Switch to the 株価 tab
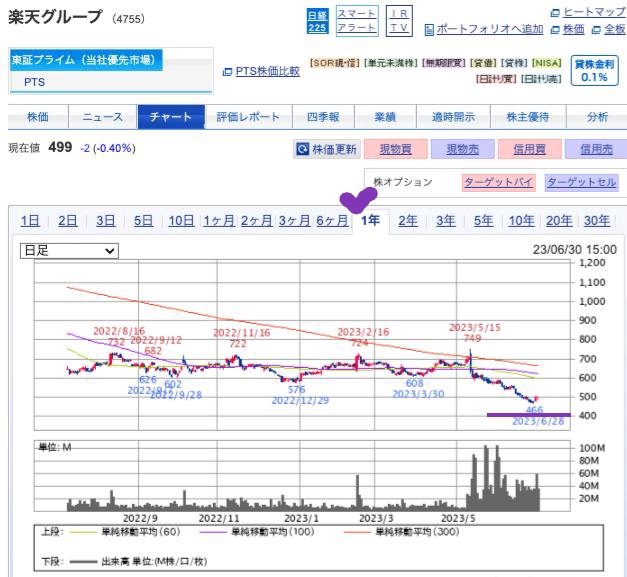 point(38,117)
